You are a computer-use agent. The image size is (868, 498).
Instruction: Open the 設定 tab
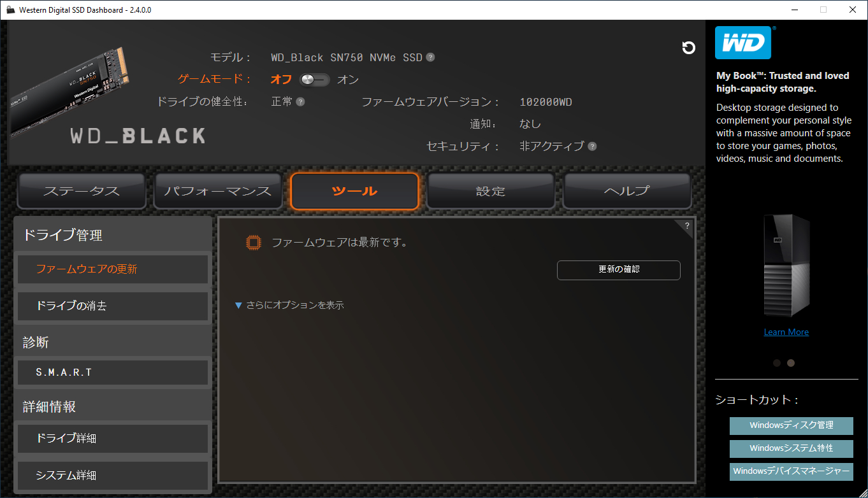(491, 191)
